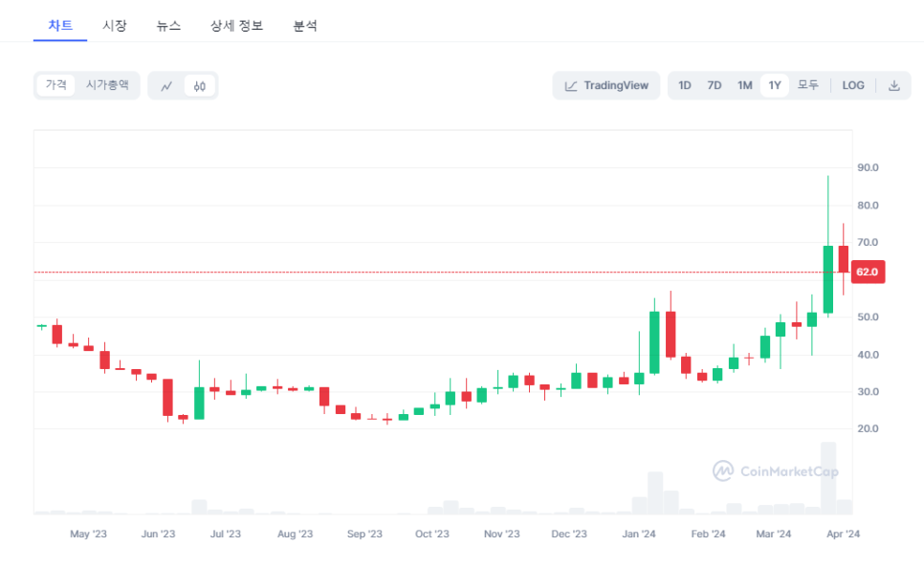Show all history with 모두
924x568 pixels.
[808, 85]
